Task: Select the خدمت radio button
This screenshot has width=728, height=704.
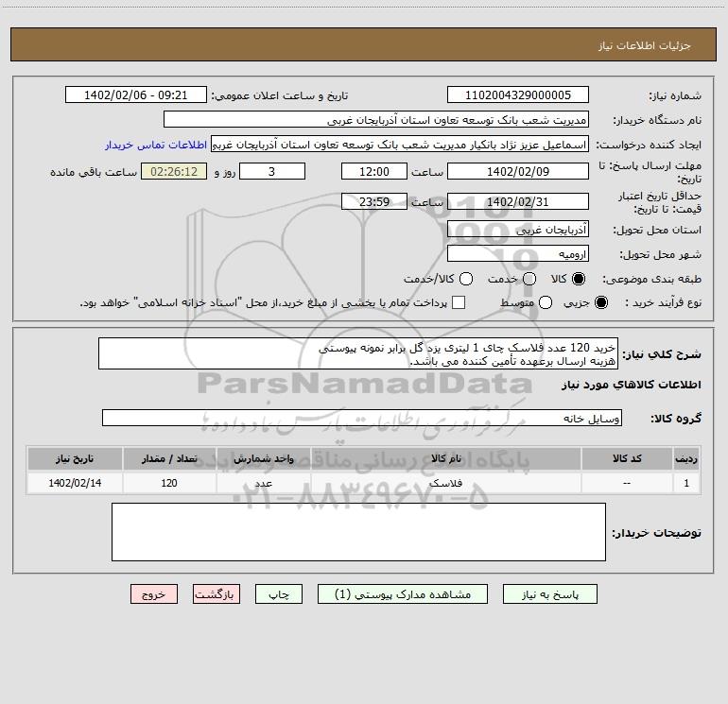Action: click(x=529, y=279)
